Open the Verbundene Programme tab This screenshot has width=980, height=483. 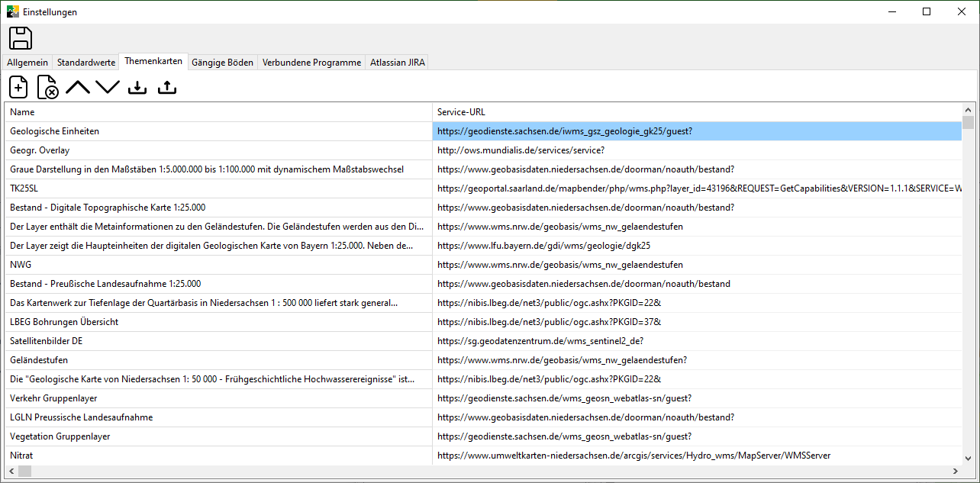coord(311,63)
